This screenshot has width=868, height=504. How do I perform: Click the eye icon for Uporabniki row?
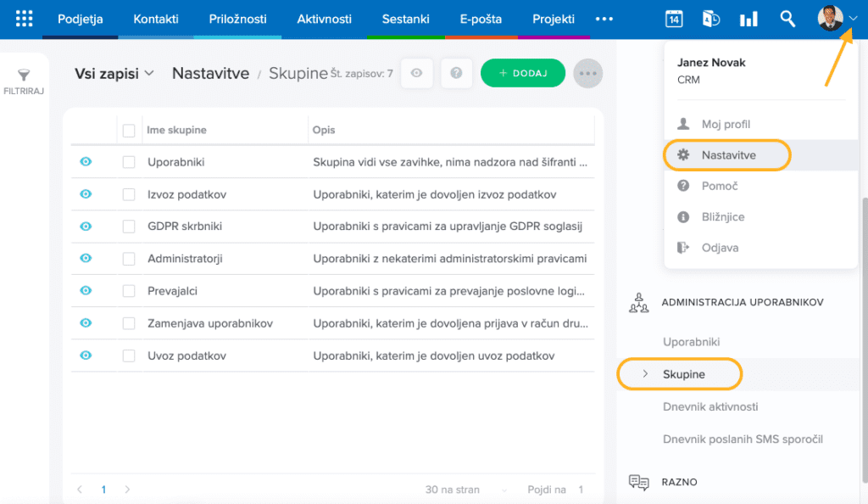coord(86,162)
